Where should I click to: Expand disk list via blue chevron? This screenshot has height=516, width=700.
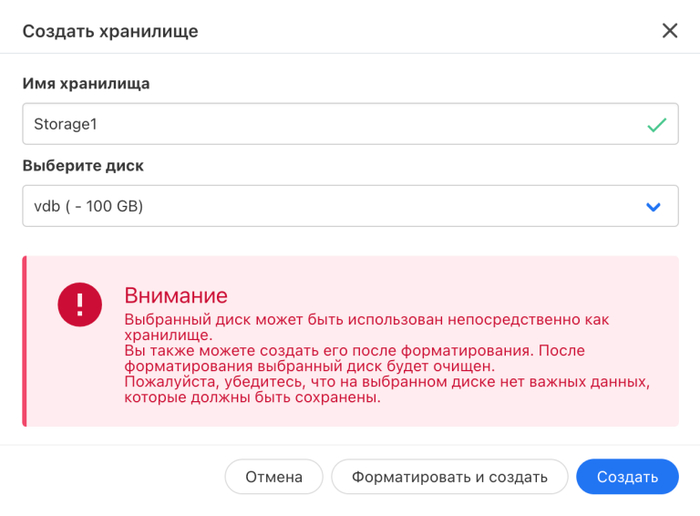pyautogui.click(x=654, y=207)
